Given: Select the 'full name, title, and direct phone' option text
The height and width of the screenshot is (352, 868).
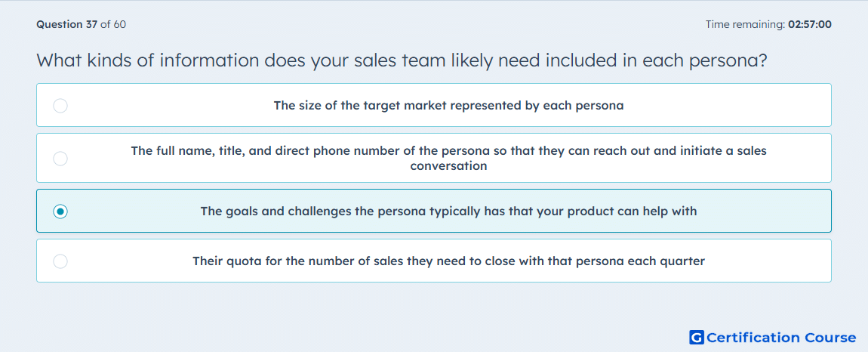Looking at the screenshot, I should [448, 158].
